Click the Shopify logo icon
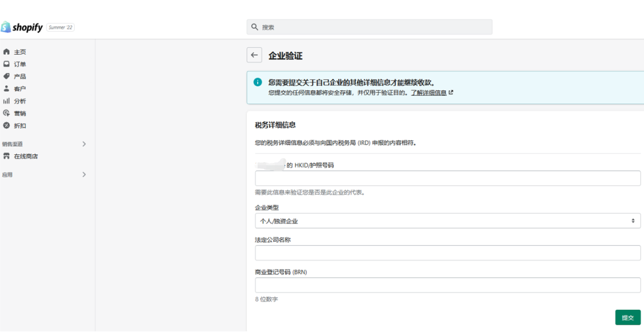This screenshot has height=334, width=644. click(x=6, y=27)
